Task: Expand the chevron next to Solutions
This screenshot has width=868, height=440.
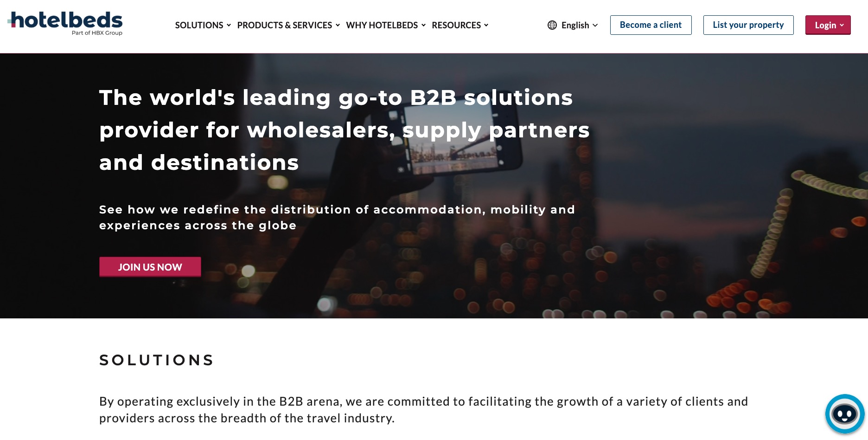Action: point(229,25)
